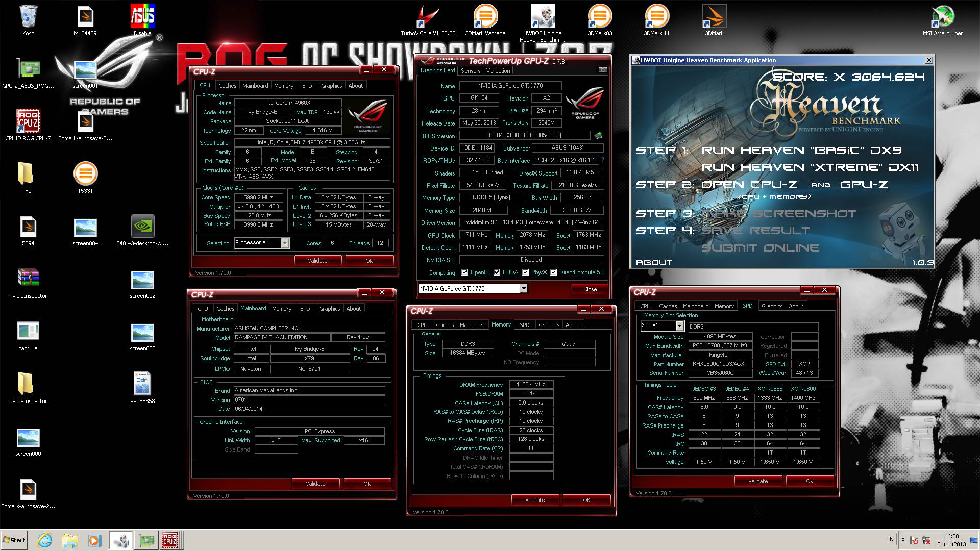Open the capture file on the desktop
Image resolution: width=980 pixels, height=551 pixels.
[28, 336]
